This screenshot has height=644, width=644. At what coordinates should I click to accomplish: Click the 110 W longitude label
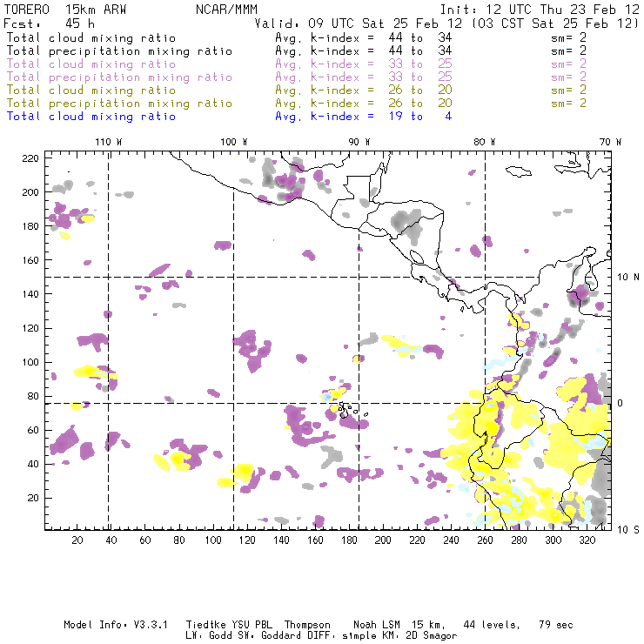[x=108, y=142]
